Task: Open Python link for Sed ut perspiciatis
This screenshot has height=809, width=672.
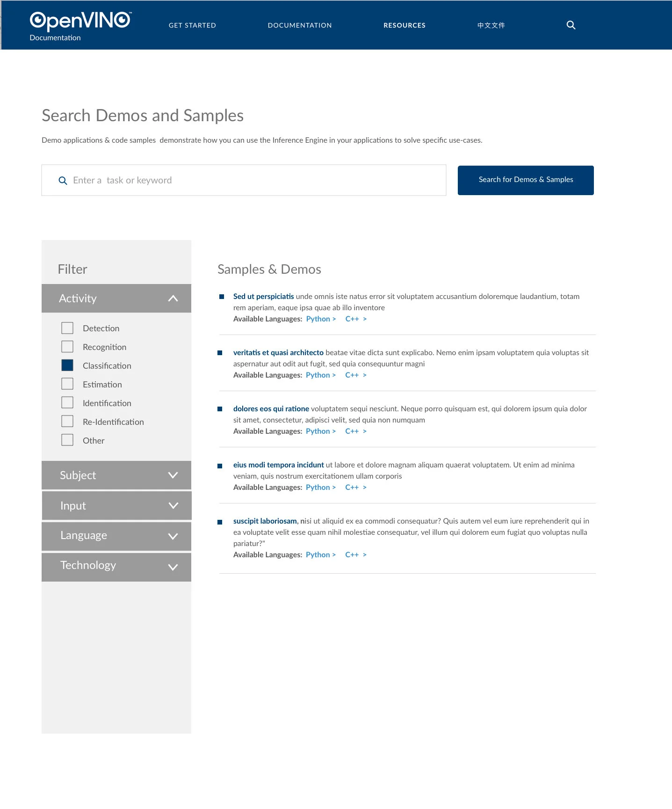Action: pyautogui.click(x=321, y=319)
